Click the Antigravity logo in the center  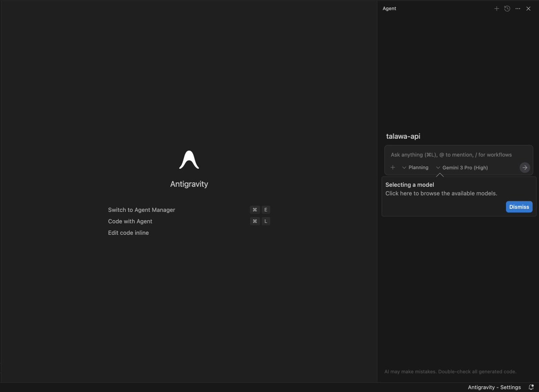coord(189,160)
